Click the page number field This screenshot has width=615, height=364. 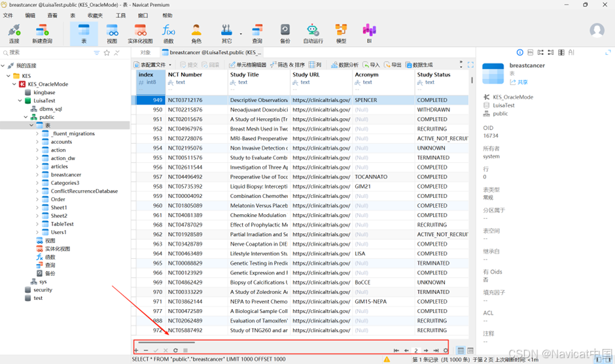pos(416,350)
